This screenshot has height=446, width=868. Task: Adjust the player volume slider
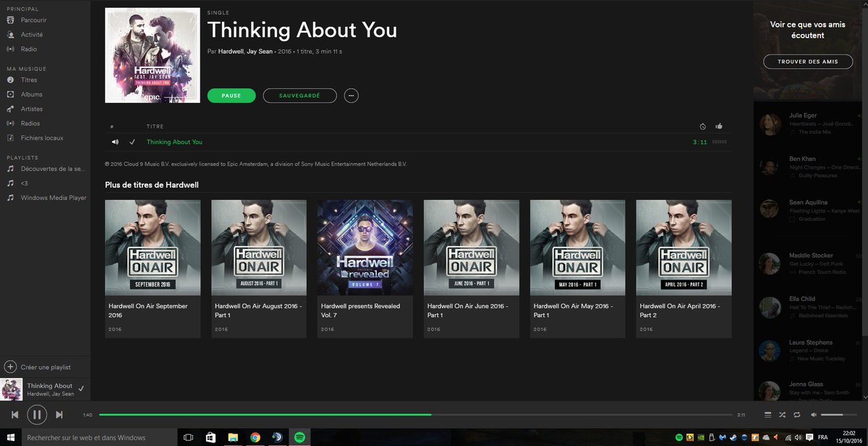[x=839, y=415]
